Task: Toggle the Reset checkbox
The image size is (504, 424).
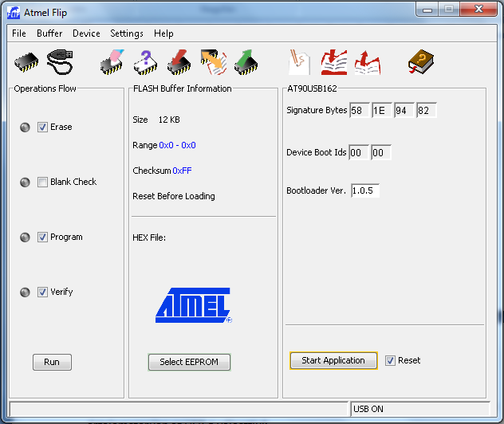Action: 390,360
